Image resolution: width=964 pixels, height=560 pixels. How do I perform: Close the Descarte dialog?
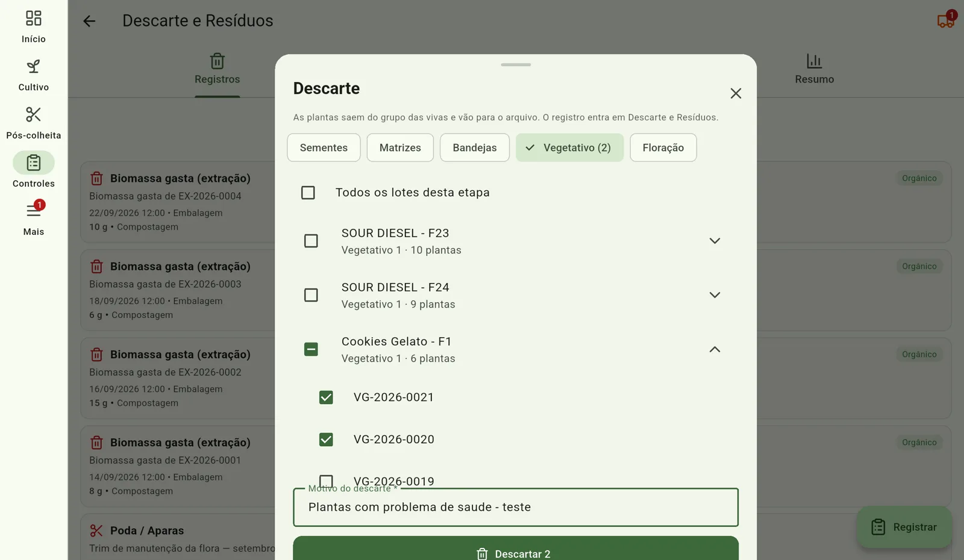[736, 93]
